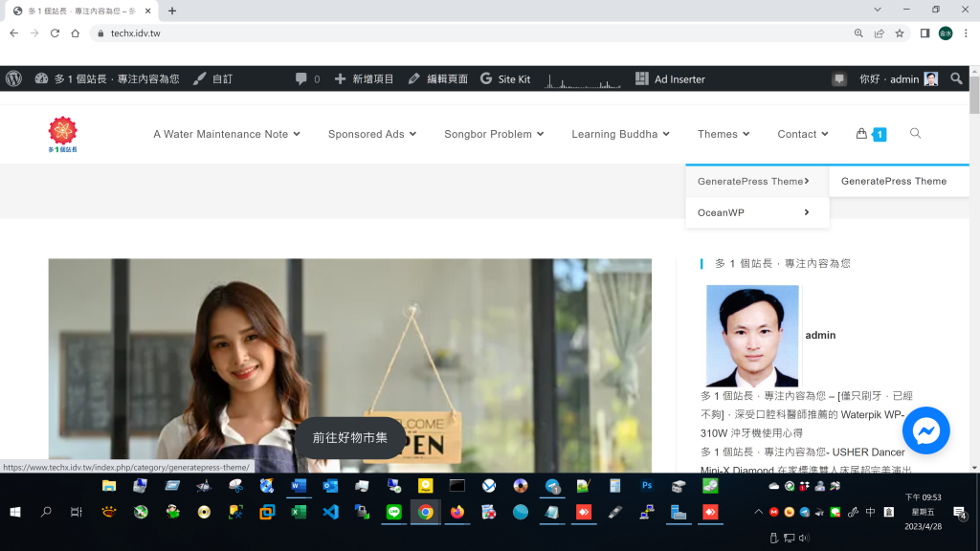Reload the page in Chrome
Screen dimensions: 980x551
point(55,33)
